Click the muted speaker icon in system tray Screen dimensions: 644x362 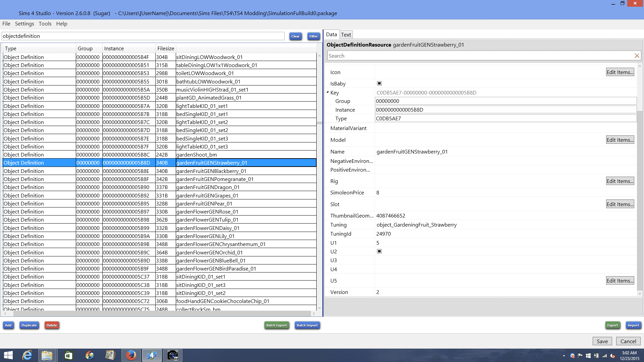pos(612,356)
